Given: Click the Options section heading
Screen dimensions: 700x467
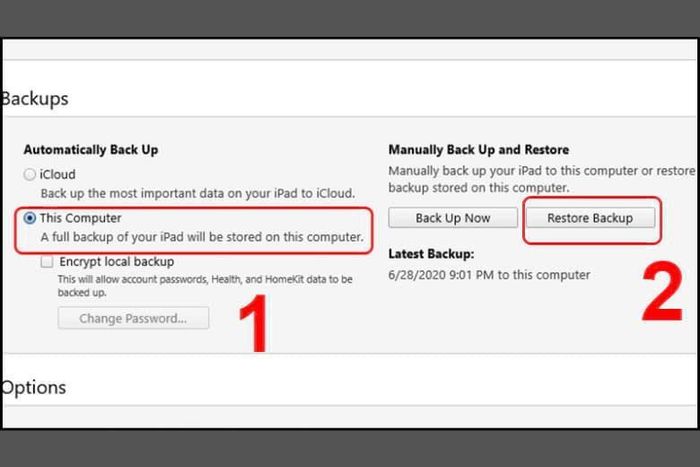Looking at the screenshot, I should coord(33,387).
